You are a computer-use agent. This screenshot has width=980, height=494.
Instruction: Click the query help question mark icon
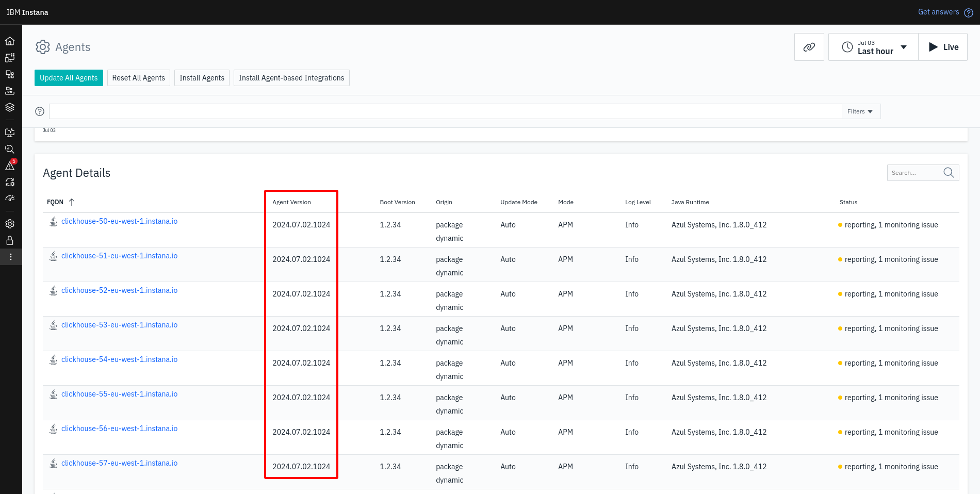(x=40, y=111)
